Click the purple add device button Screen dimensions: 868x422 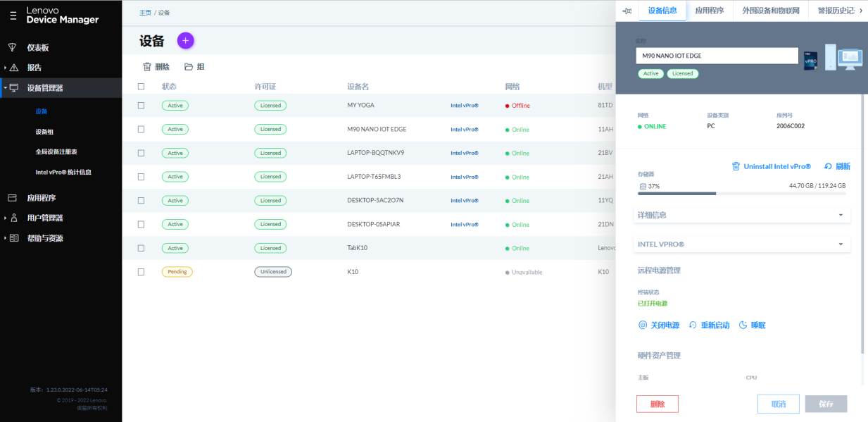pyautogui.click(x=185, y=41)
